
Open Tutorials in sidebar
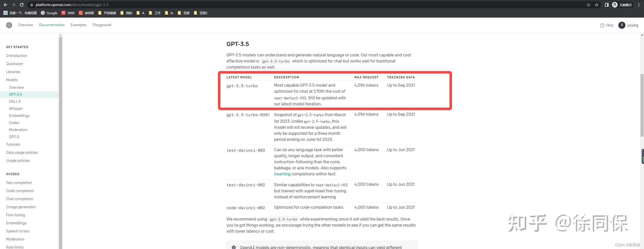pyautogui.click(x=13, y=144)
